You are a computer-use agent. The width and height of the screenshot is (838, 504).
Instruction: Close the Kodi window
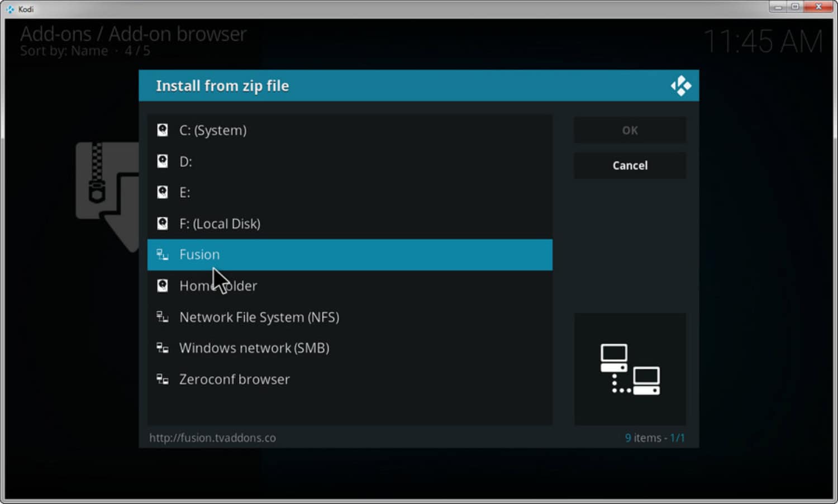click(818, 7)
